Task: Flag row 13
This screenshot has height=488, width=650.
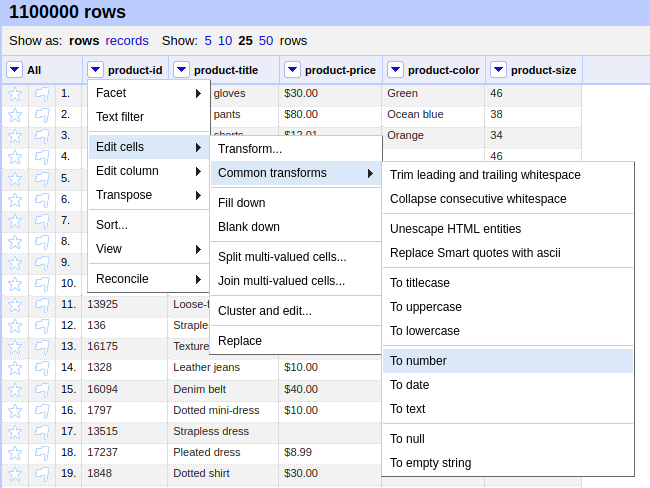Action: click(x=42, y=347)
